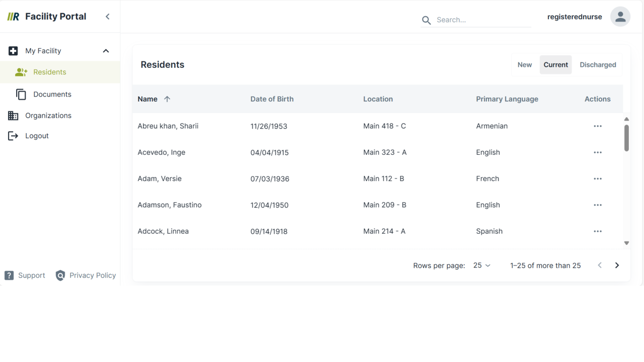This screenshot has height=362, width=644.
Task: Click the registerednurse username
Action: click(x=575, y=17)
